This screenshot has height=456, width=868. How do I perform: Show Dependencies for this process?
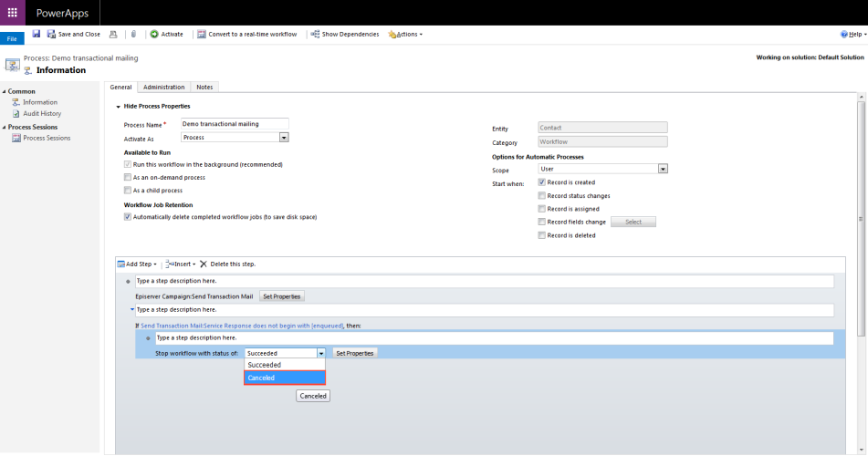click(345, 35)
